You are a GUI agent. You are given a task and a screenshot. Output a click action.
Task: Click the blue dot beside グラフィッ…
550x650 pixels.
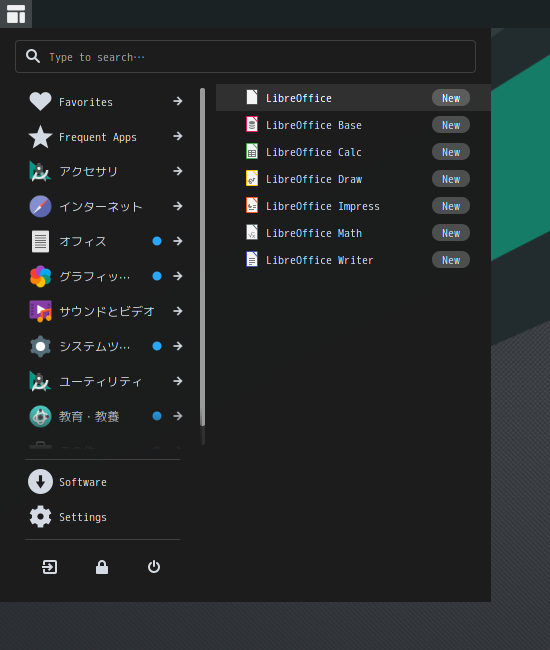(157, 276)
